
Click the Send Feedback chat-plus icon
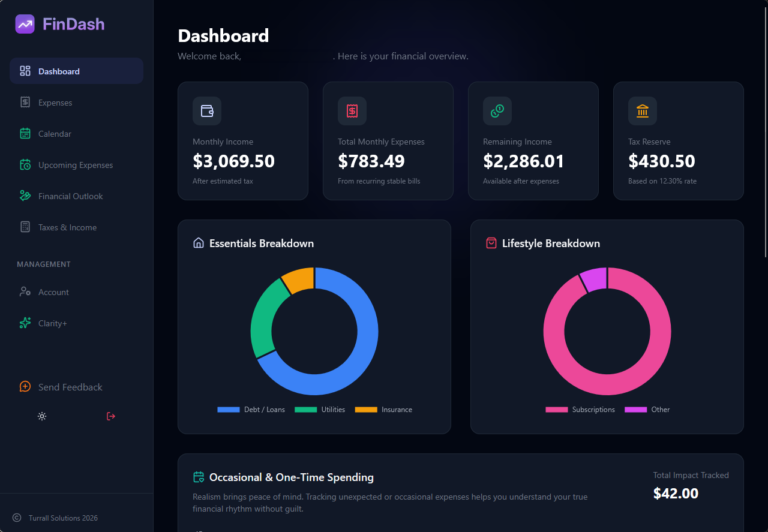click(25, 387)
